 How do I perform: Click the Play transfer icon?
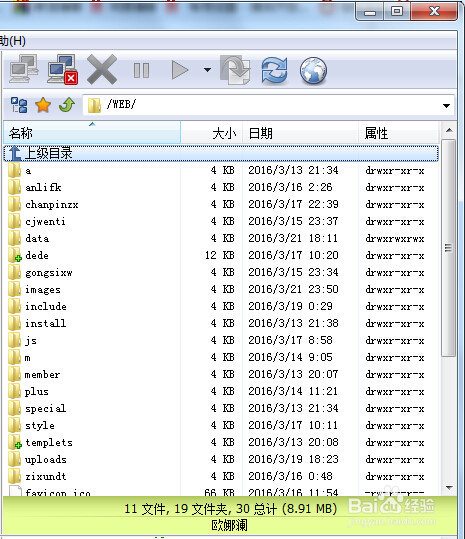[x=180, y=70]
